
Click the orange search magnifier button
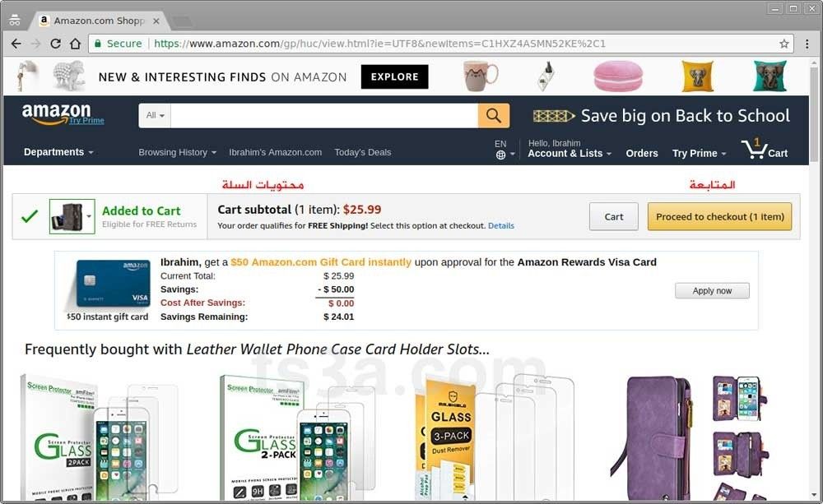click(x=493, y=115)
